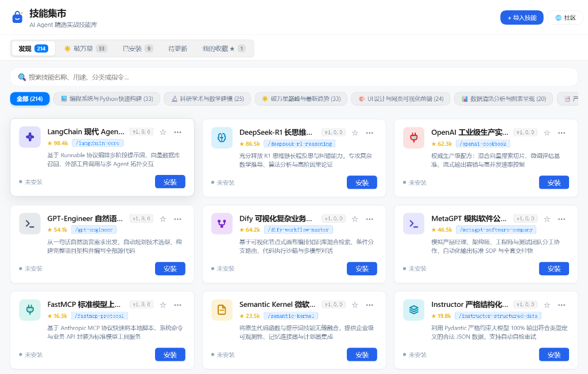Open more options for Instructor card
Screen dimensions: 588x374
pos(562,305)
